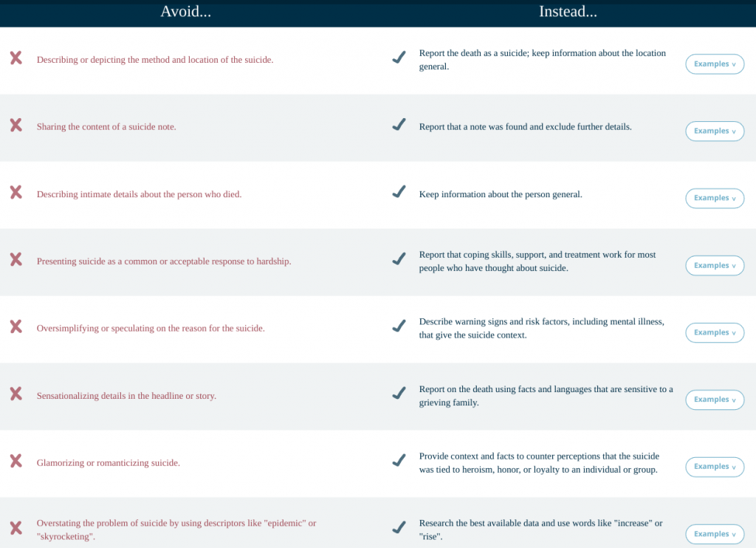This screenshot has height=548, width=756.
Task: Show Examples for the coping skills row
Action: pos(715,266)
